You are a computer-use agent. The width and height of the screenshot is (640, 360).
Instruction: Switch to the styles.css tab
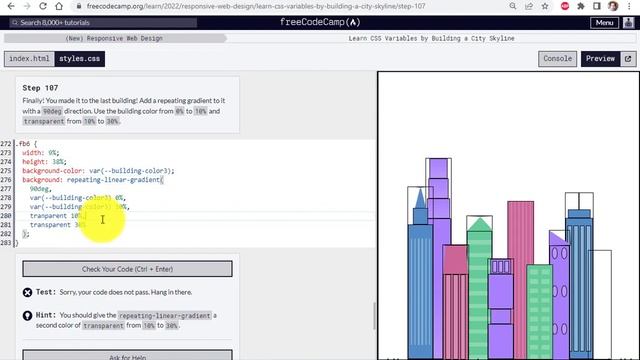tap(80, 59)
